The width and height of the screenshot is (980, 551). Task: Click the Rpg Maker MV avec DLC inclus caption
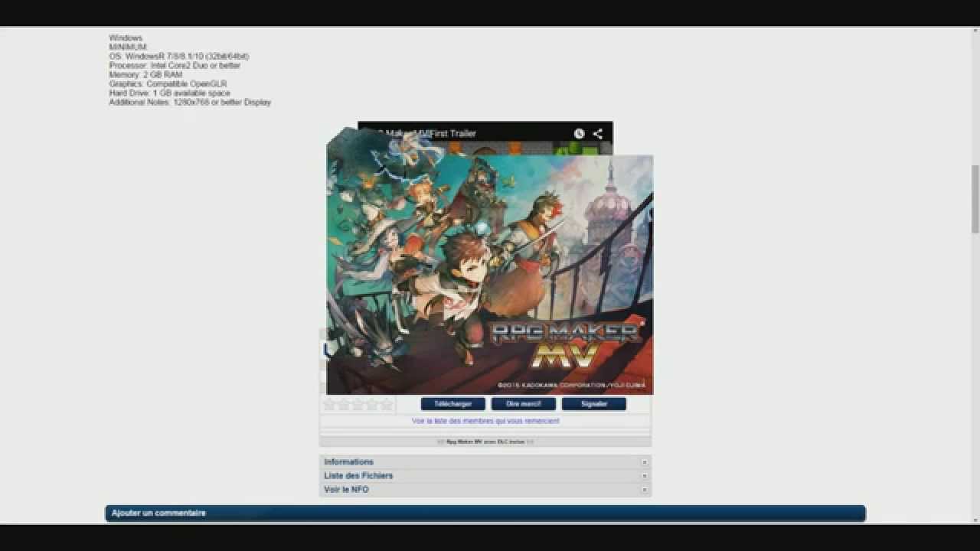pos(485,442)
